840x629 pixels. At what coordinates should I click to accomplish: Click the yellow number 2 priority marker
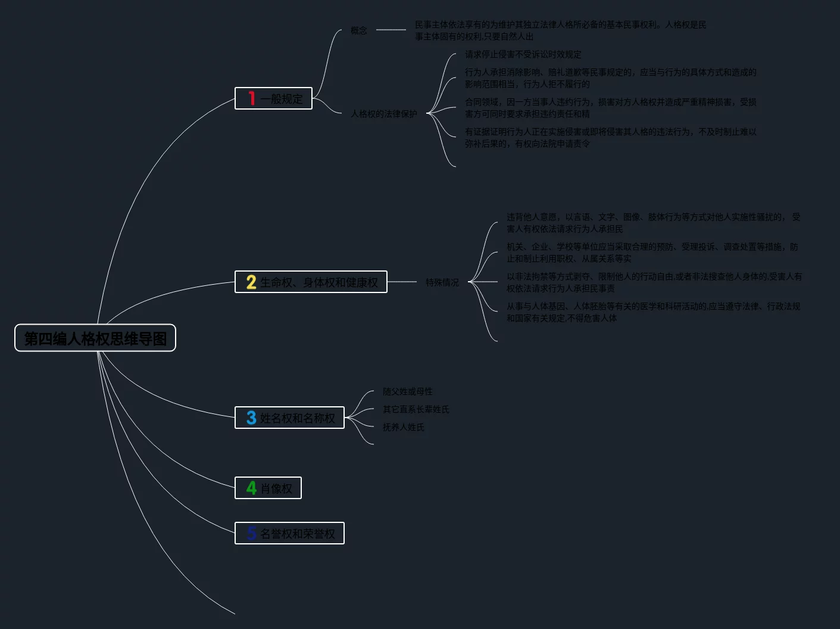[x=251, y=282]
